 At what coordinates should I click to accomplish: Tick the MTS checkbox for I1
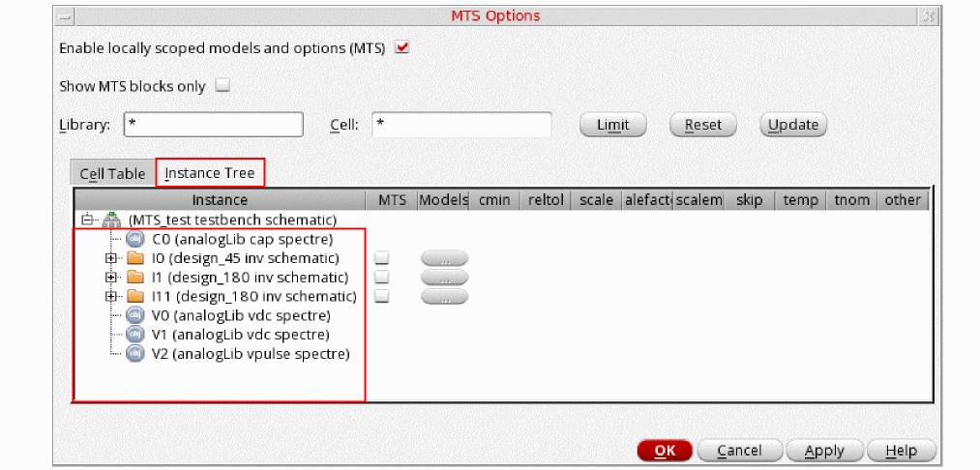click(x=381, y=277)
